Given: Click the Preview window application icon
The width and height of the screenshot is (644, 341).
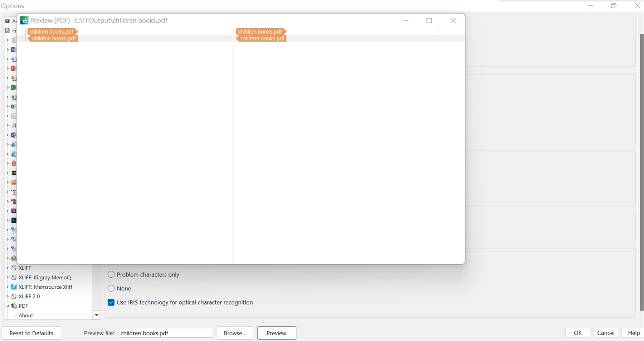Looking at the screenshot, I should coord(24,20).
